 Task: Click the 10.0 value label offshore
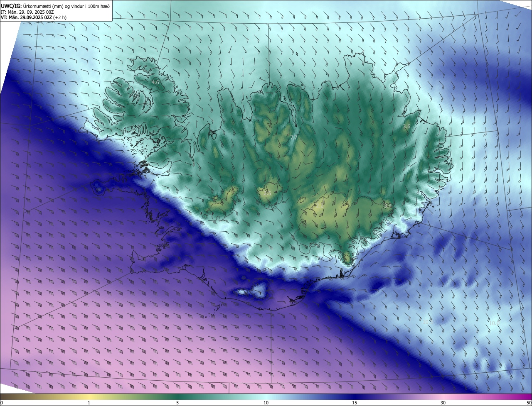(494, 323)
